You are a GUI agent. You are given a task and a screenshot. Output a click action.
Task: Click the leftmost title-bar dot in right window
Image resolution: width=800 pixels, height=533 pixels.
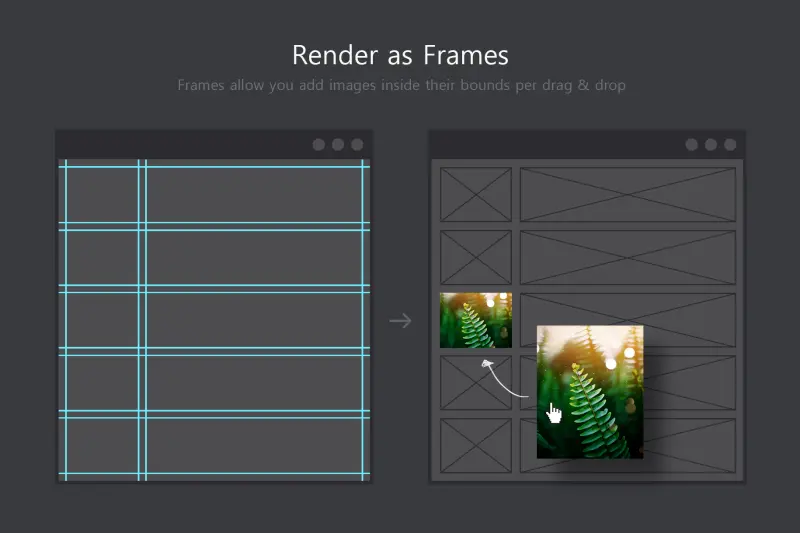tap(691, 144)
